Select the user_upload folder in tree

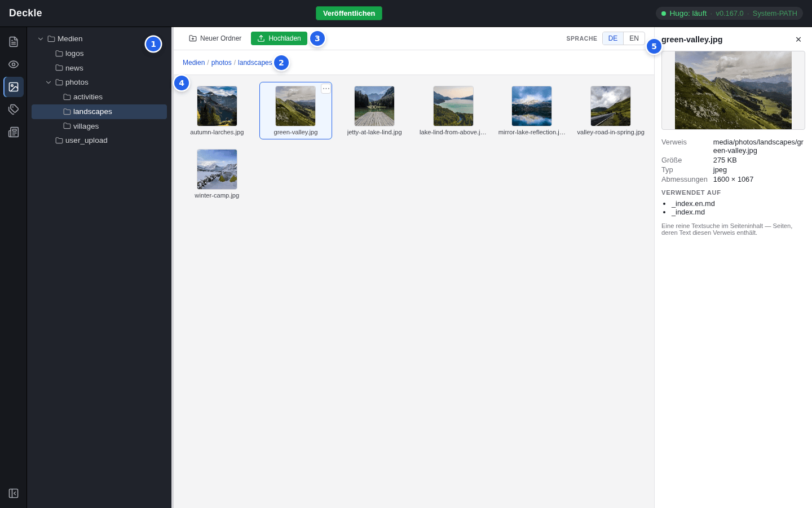99,141
